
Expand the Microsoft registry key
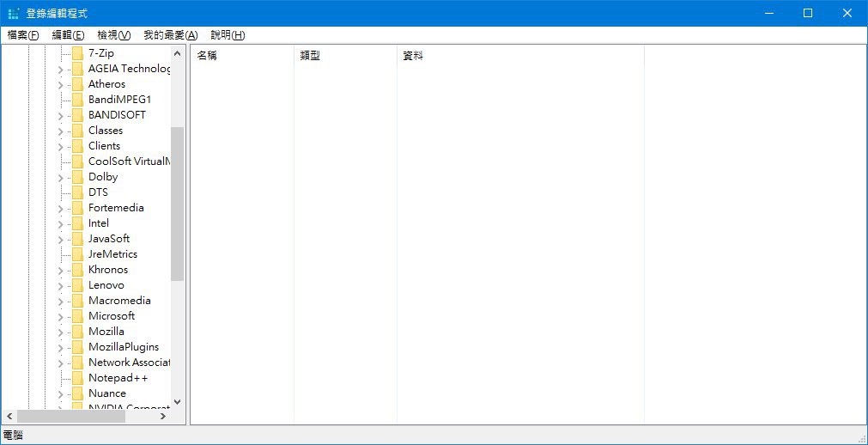pos(61,316)
